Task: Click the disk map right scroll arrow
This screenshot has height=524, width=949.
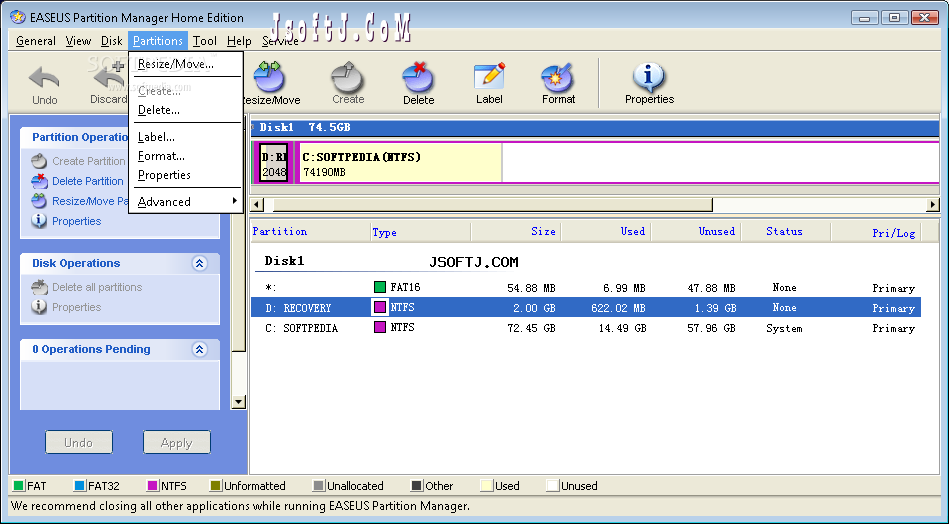Action: [x=933, y=205]
